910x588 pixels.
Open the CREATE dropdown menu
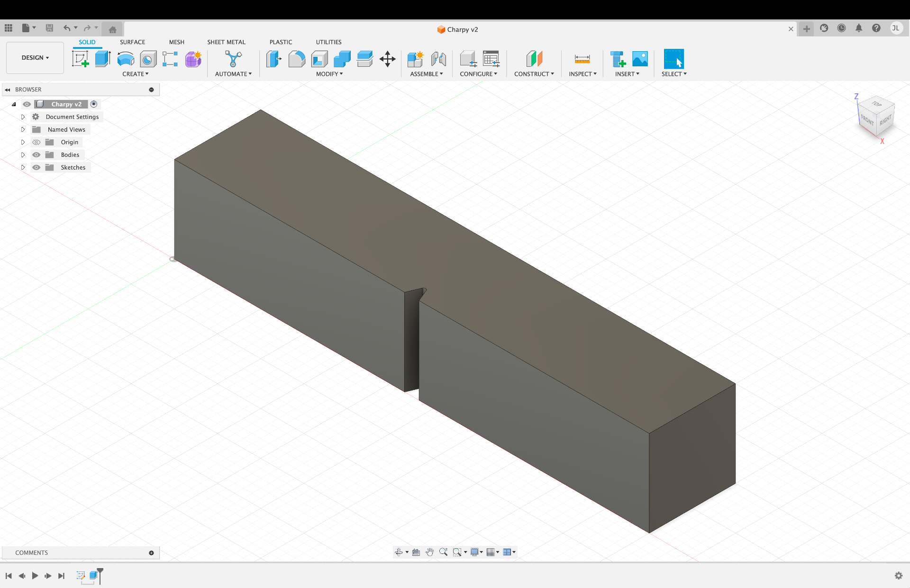tap(136, 74)
